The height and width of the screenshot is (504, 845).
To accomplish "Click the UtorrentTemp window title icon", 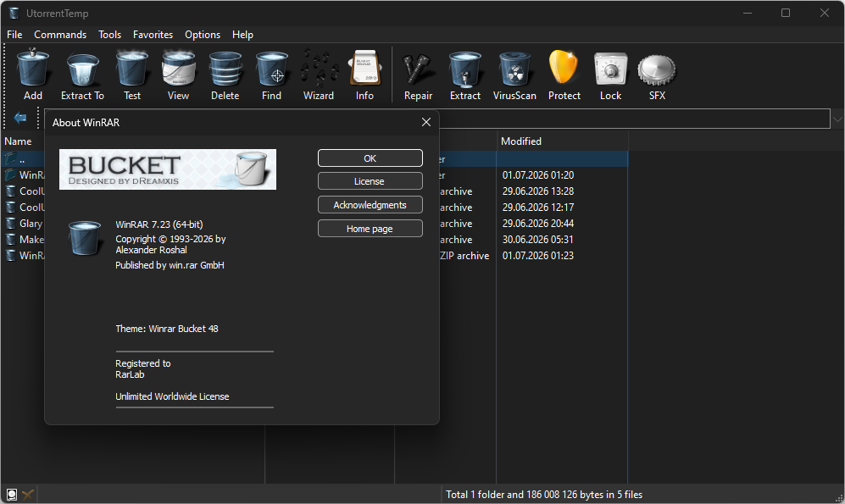I will pos(14,13).
